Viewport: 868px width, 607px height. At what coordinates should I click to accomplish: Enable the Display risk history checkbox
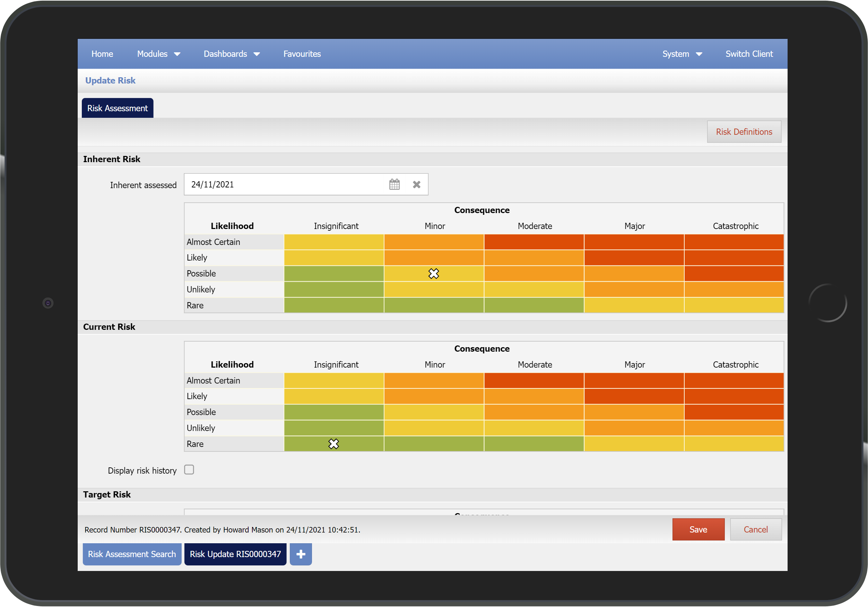tap(189, 469)
